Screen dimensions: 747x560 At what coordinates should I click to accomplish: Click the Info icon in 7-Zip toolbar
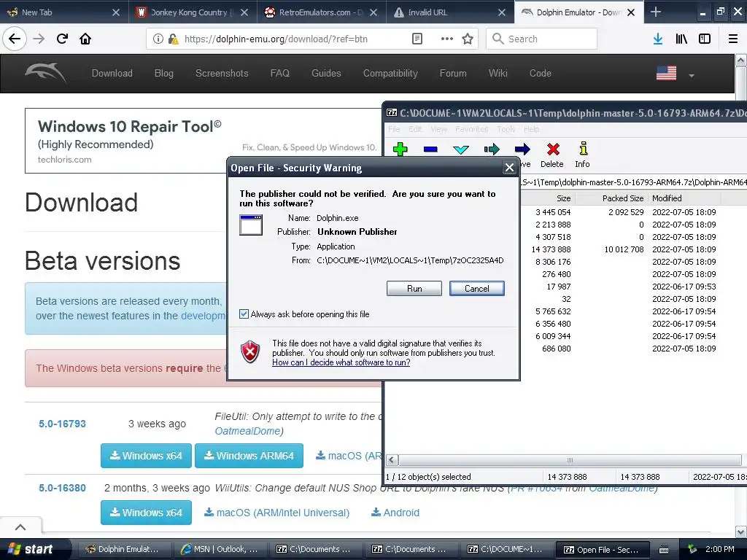pyautogui.click(x=583, y=149)
